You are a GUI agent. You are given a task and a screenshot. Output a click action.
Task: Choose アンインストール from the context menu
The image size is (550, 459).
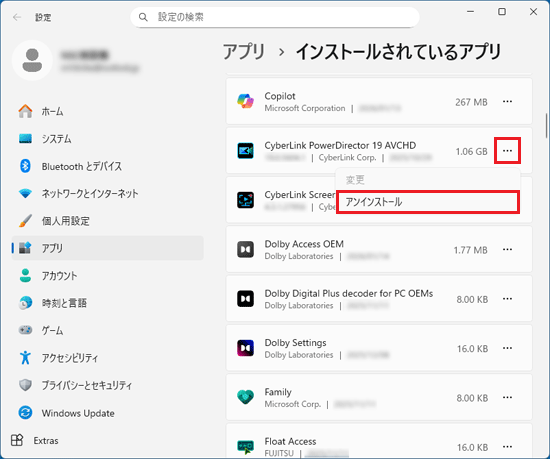(428, 202)
